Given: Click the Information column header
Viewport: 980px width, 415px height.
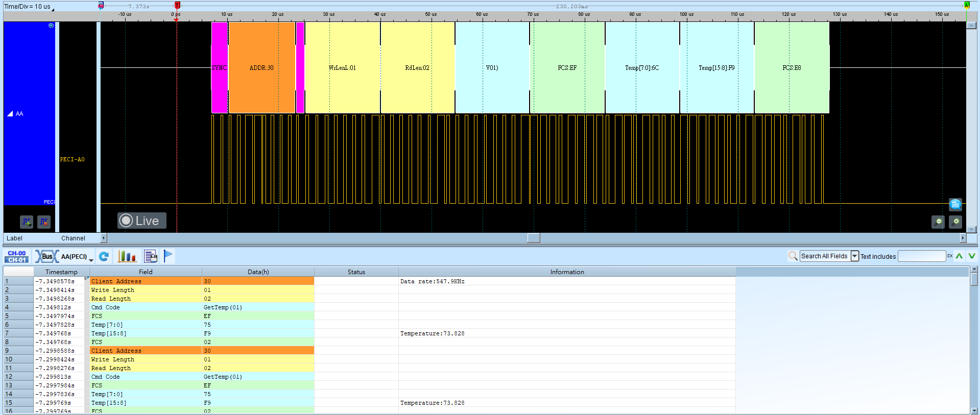Looking at the screenshot, I should [x=567, y=272].
